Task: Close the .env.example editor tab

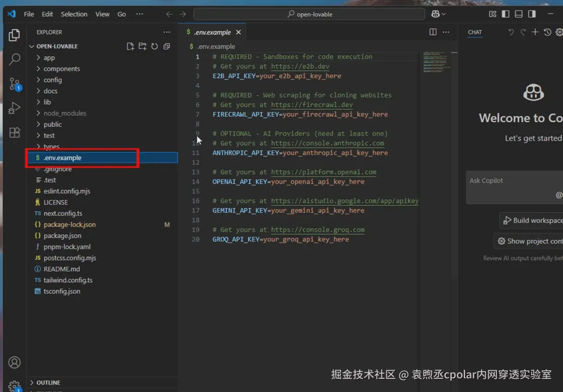Action: 238,32
